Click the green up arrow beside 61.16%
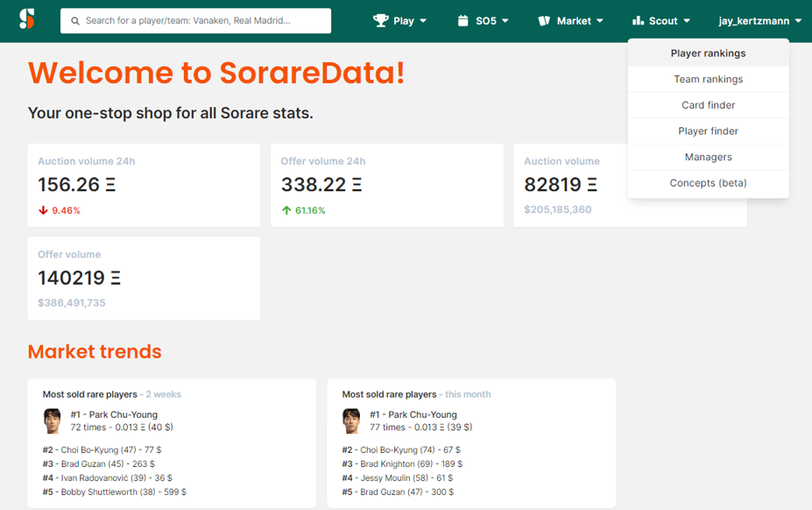This screenshot has width=812, height=510. point(286,210)
